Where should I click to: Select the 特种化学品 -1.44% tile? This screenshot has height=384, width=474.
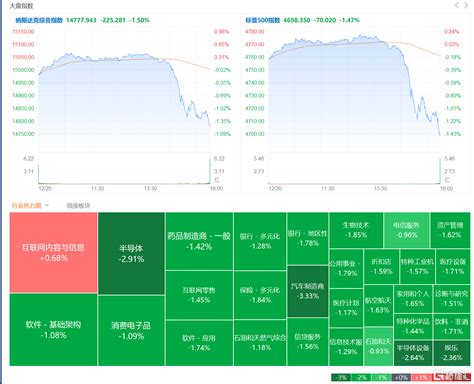pos(413,326)
